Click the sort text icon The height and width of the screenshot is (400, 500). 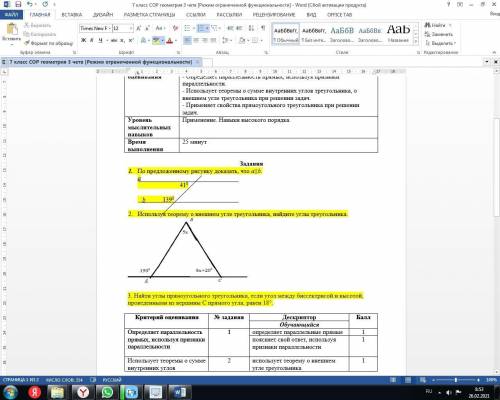pyautogui.click(x=251, y=28)
